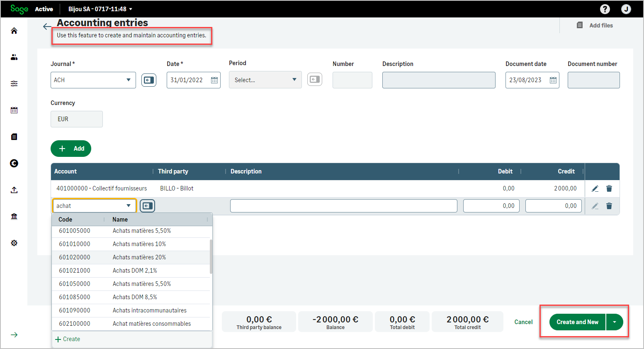
Task: Click the Name column header in dropdown
Action: click(120, 220)
